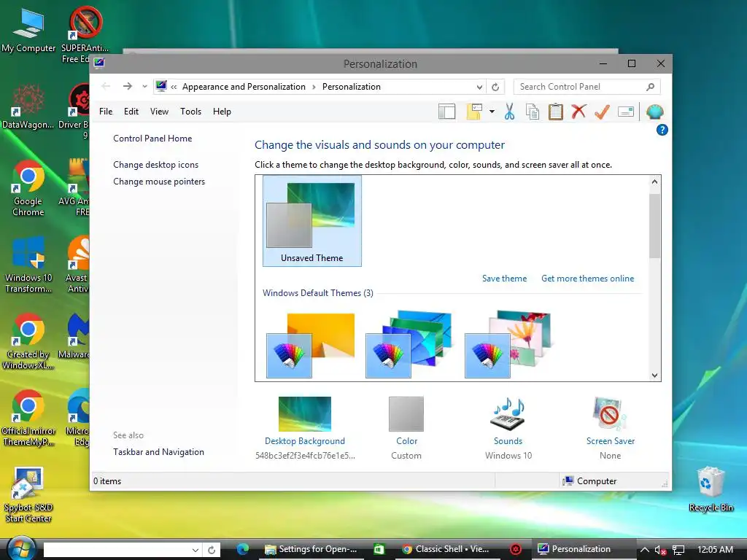Click the red X Delete toolbar icon
This screenshot has width=747, height=560.
pyautogui.click(x=578, y=112)
